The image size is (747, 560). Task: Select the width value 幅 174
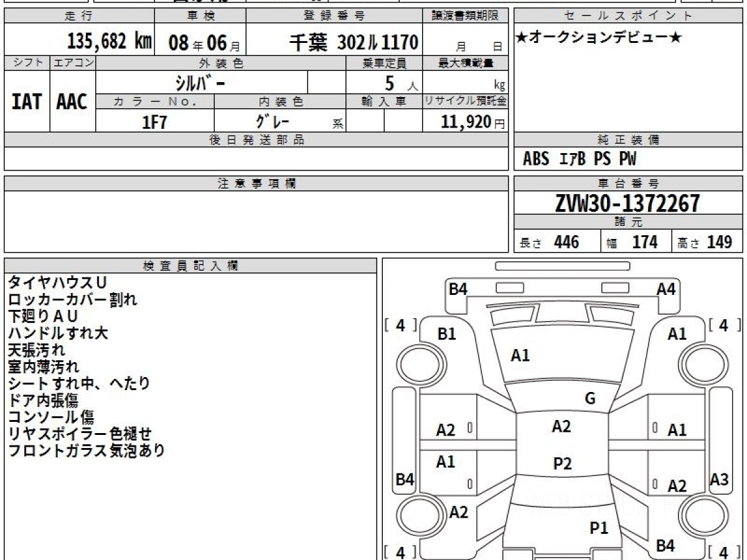(x=632, y=242)
